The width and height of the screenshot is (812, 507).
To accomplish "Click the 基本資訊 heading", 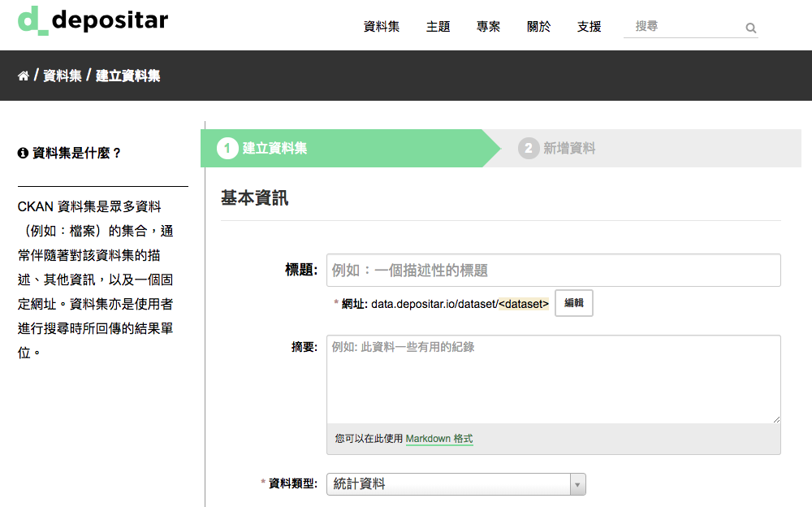I will coord(254,198).
